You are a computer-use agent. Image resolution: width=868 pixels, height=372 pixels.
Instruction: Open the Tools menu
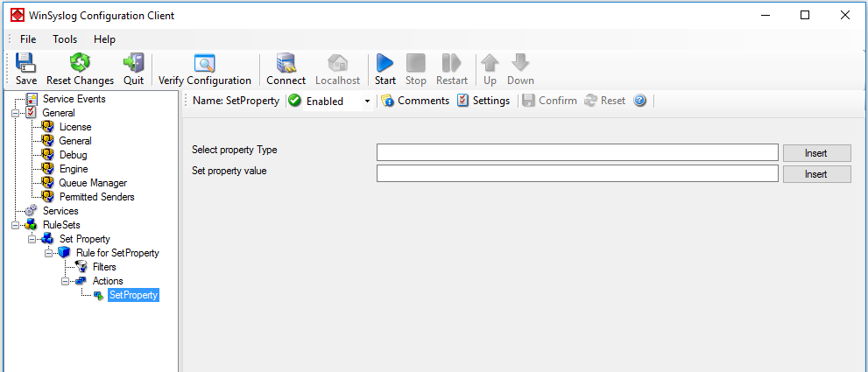(65, 39)
